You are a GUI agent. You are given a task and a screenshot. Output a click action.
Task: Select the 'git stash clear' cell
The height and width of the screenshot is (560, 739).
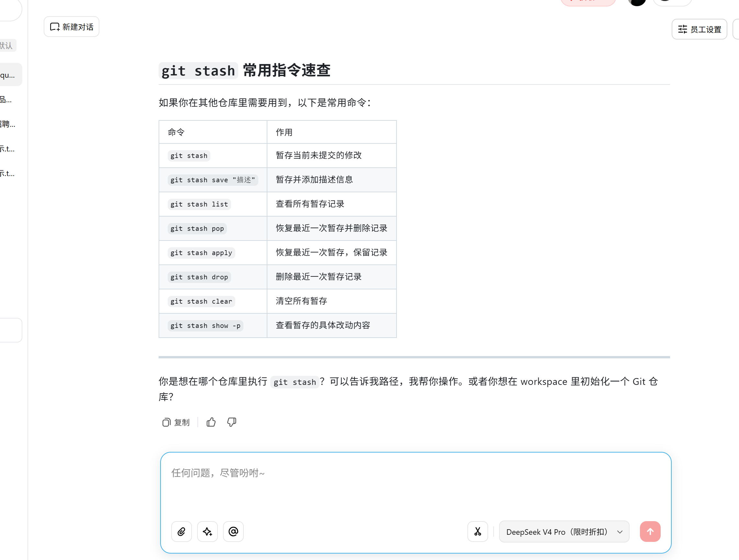(x=213, y=301)
